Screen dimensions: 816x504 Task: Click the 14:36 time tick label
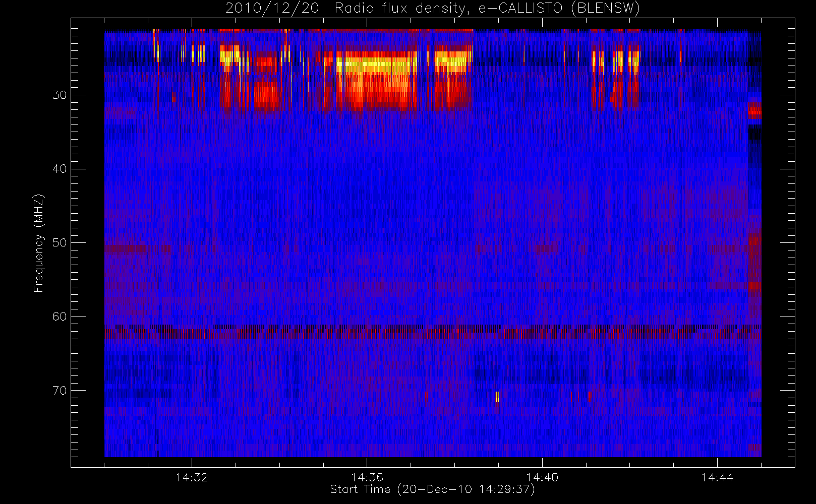(x=367, y=477)
